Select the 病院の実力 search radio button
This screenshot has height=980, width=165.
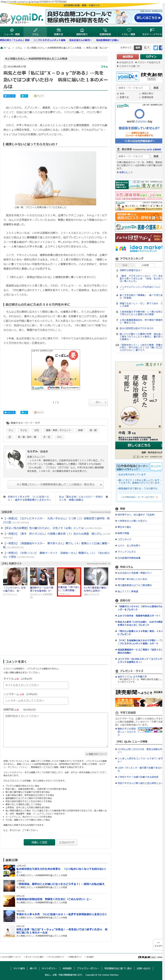pyautogui.click(x=140, y=94)
